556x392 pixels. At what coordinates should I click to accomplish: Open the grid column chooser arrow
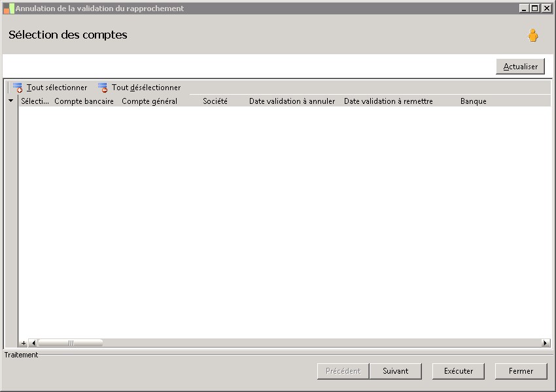pos(11,101)
